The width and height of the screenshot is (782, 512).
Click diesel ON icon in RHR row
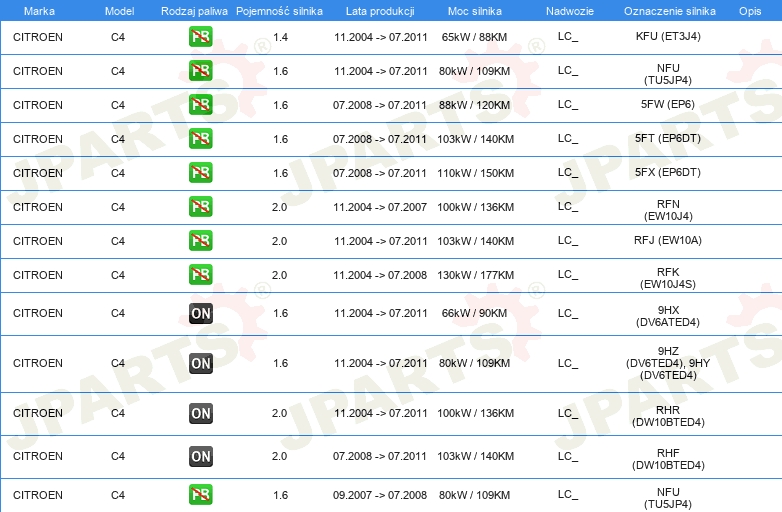(x=201, y=413)
